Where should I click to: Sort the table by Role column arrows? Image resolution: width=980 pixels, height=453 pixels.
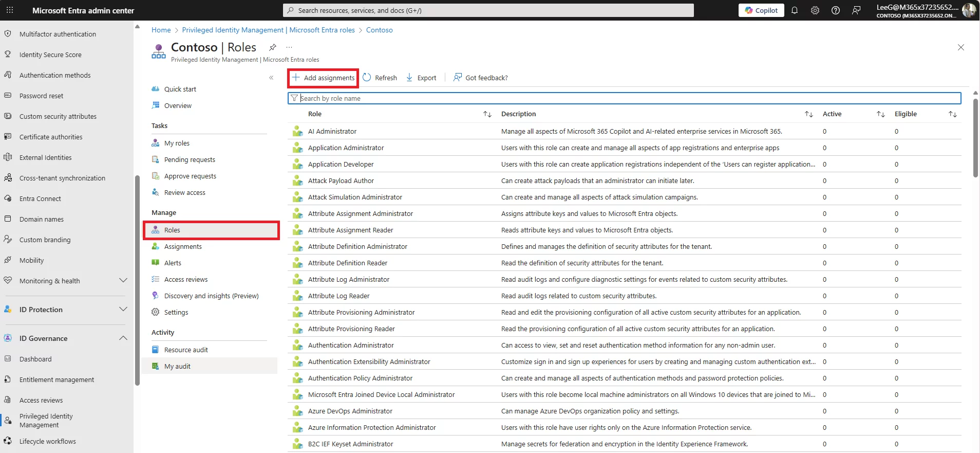(x=487, y=114)
